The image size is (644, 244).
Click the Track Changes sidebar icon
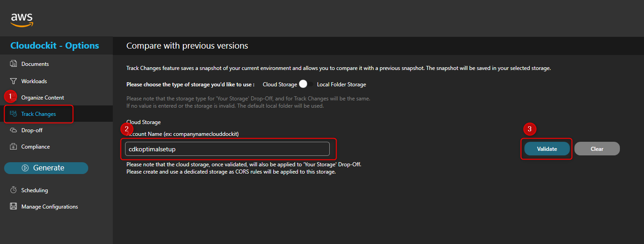pyautogui.click(x=14, y=114)
